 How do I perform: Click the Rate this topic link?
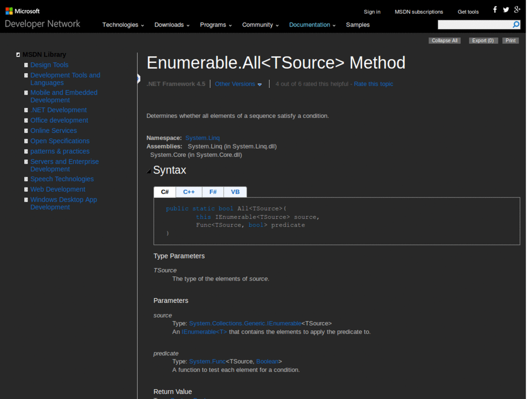click(373, 83)
